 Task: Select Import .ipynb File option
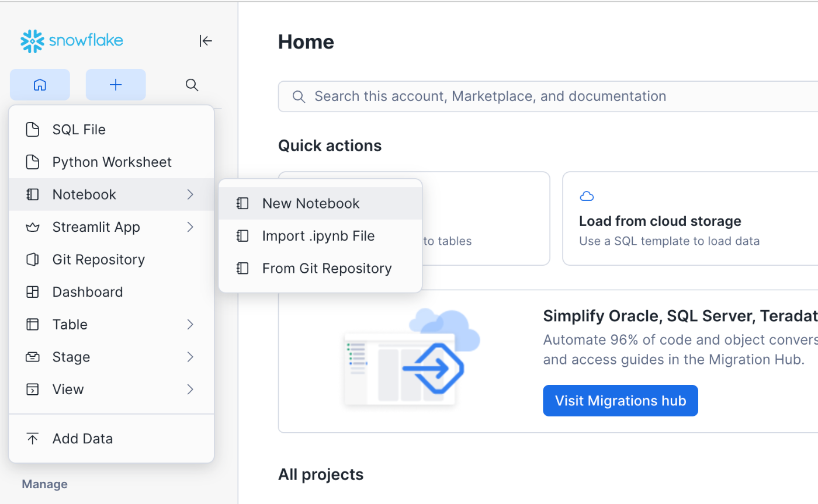click(320, 236)
